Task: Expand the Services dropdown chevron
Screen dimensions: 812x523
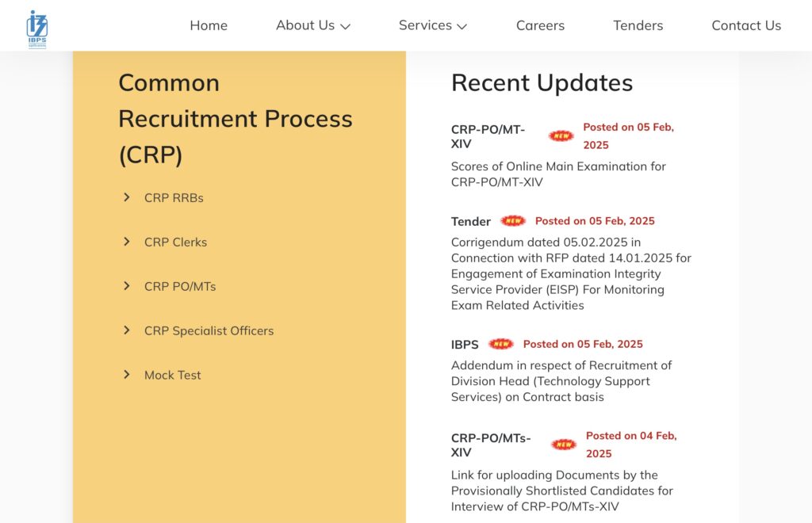Action: [x=462, y=26]
